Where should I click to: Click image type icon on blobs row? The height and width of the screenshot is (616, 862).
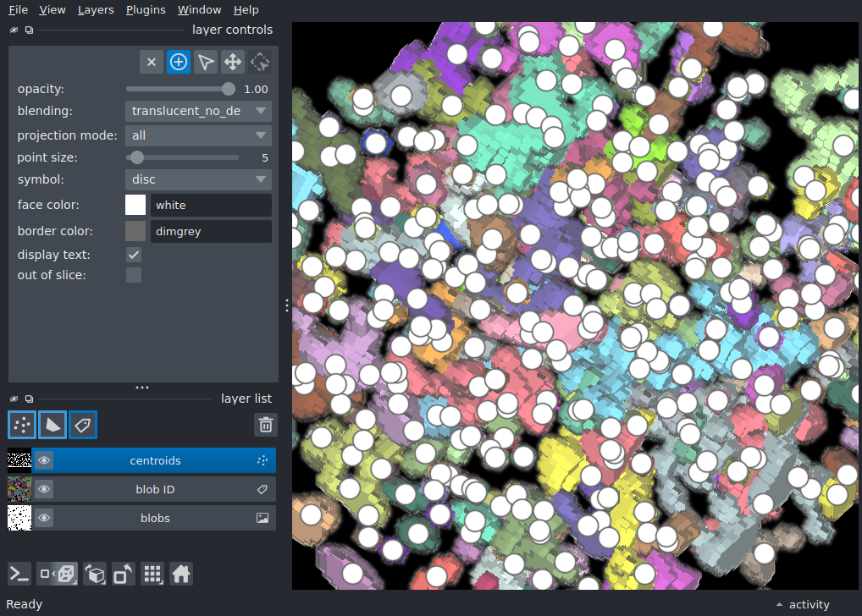[262, 518]
